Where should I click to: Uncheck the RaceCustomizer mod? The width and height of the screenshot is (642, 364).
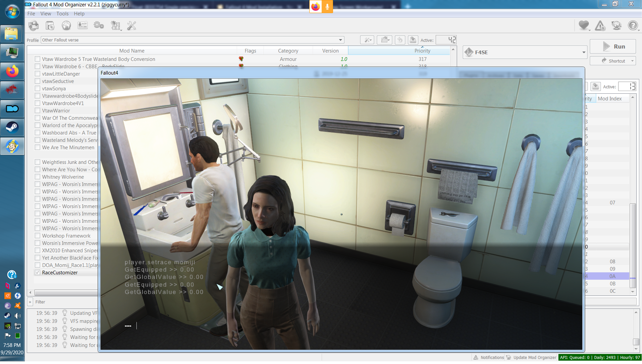coord(37,273)
